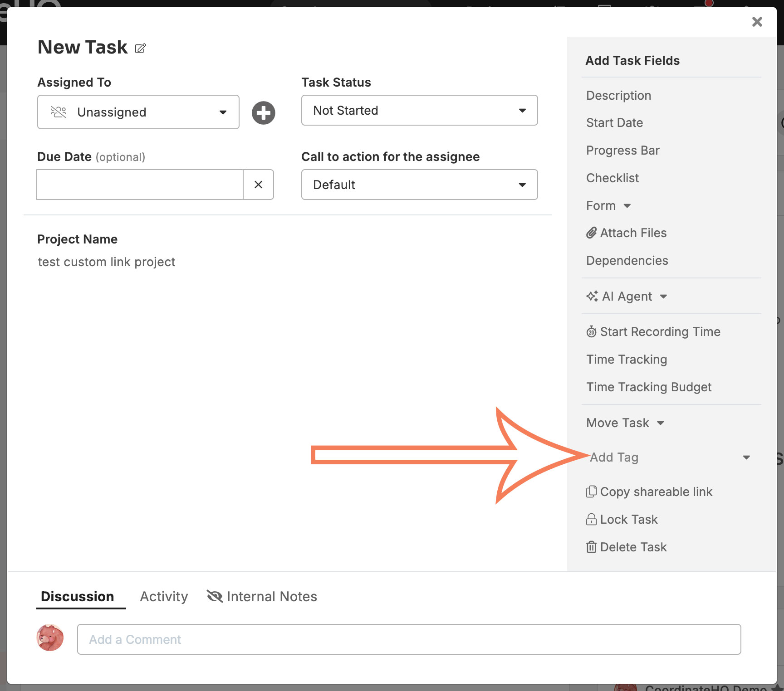Click the Due Date input field

pyautogui.click(x=140, y=185)
